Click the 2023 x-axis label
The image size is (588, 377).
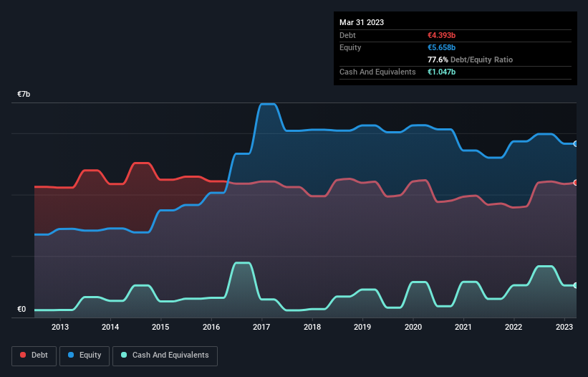pos(564,327)
